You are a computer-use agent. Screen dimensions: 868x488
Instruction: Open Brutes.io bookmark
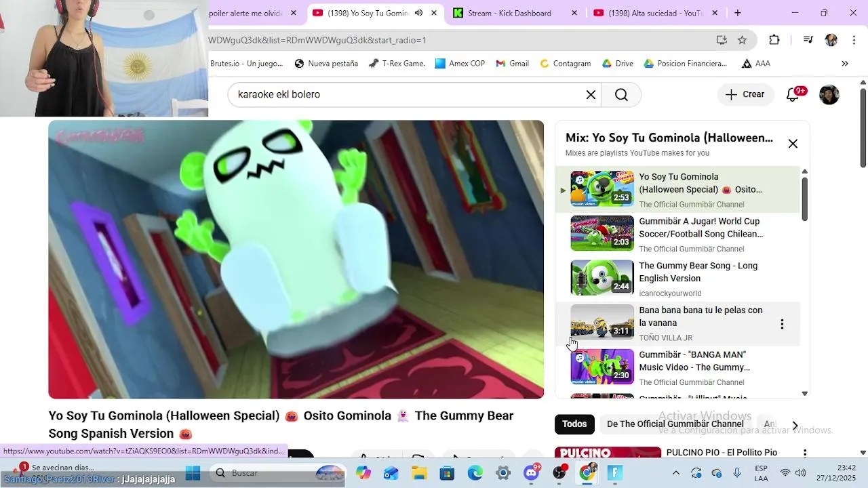pyautogui.click(x=246, y=64)
